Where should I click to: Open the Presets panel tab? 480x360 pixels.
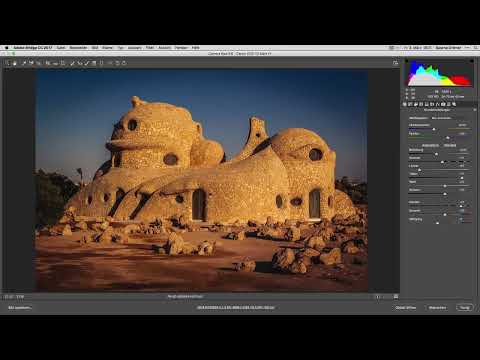(x=449, y=104)
